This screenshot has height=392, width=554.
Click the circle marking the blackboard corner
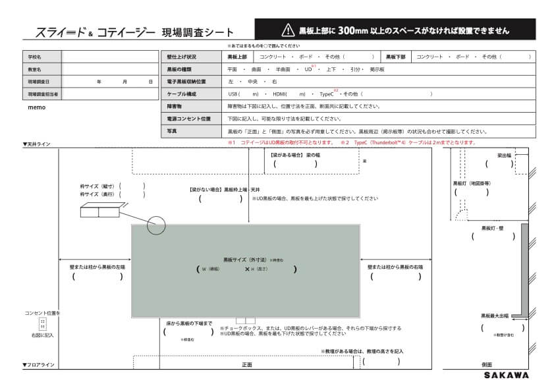(156, 225)
